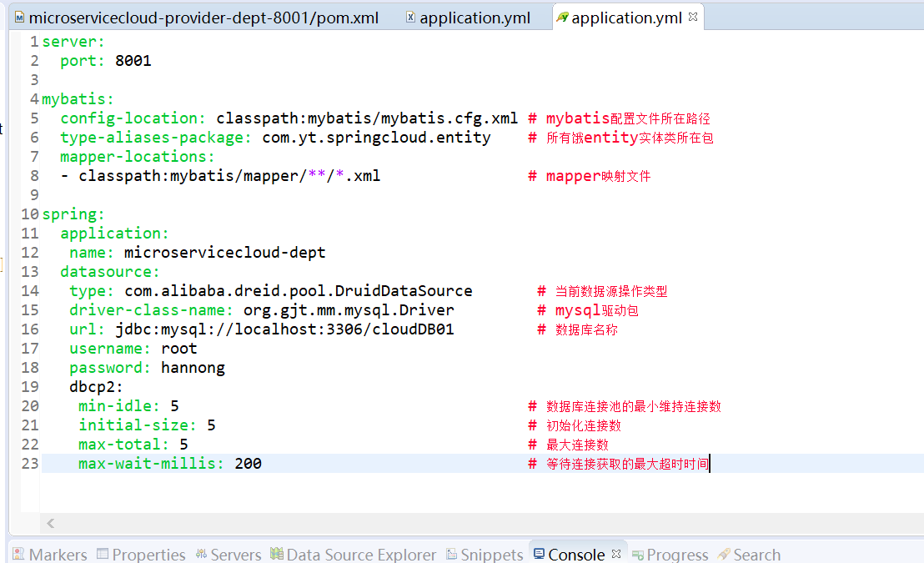Click the Markers view icon

[19, 554]
